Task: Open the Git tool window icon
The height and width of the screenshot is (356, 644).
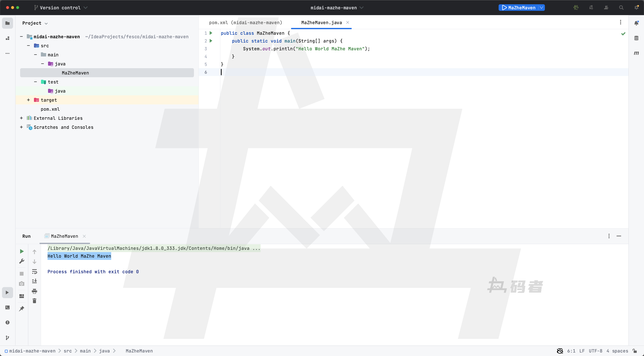Action: 7,338
